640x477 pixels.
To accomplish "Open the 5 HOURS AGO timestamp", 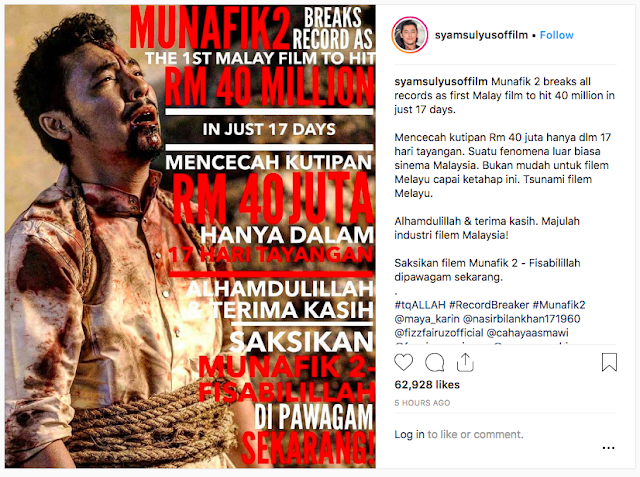I will [422, 403].
